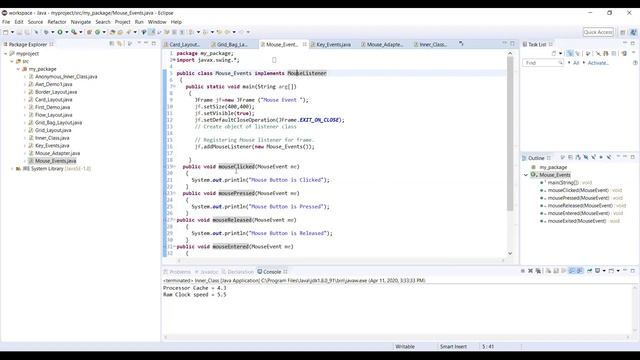Click the editor scroll down arrow
This screenshot has height=360, width=640.
pos(510,253)
